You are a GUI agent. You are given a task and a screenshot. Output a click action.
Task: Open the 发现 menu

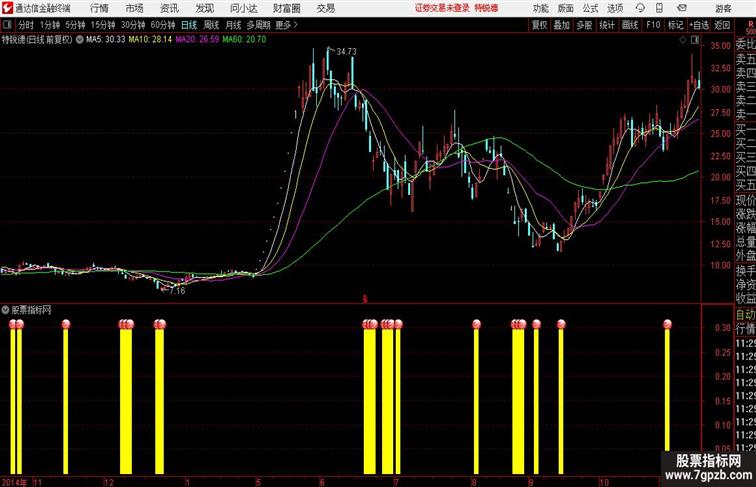click(x=204, y=8)
